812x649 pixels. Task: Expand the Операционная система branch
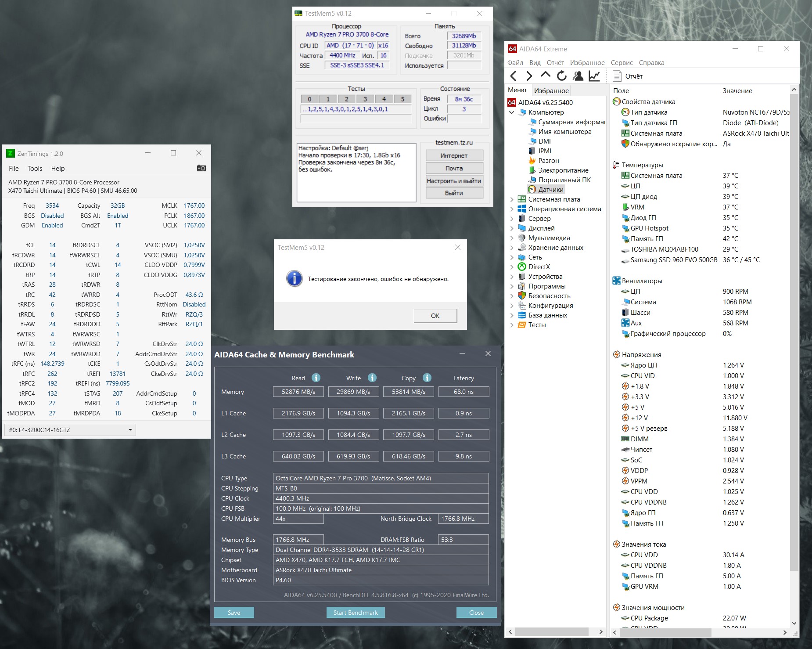[x=511, y=209]
